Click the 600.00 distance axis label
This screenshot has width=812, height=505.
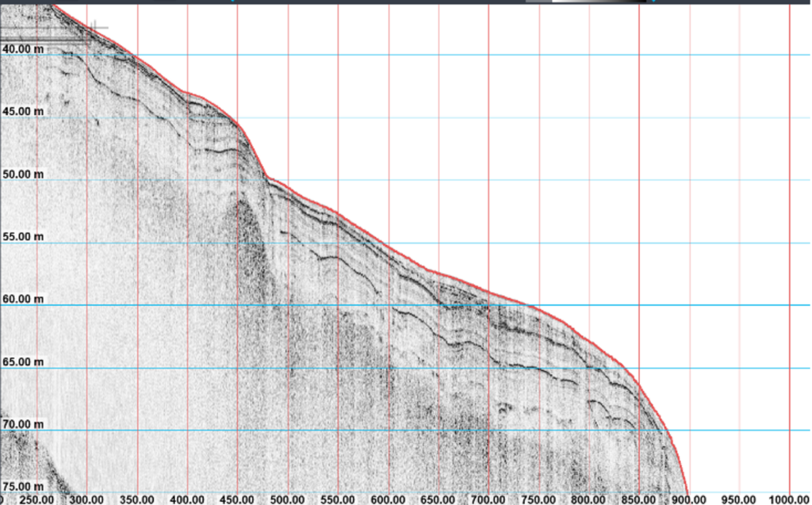coord(389,500)
